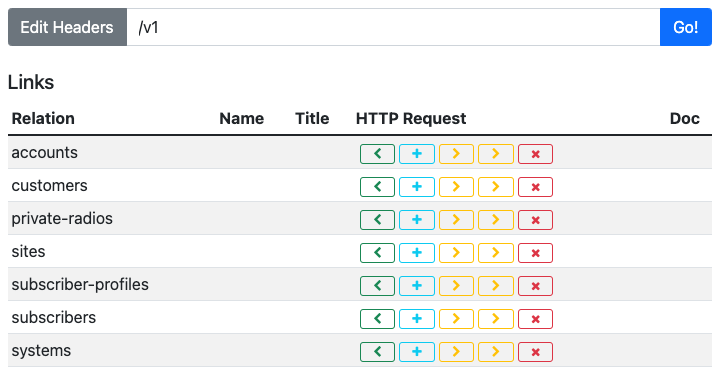Click the blue Go! button

click(686, 27)
